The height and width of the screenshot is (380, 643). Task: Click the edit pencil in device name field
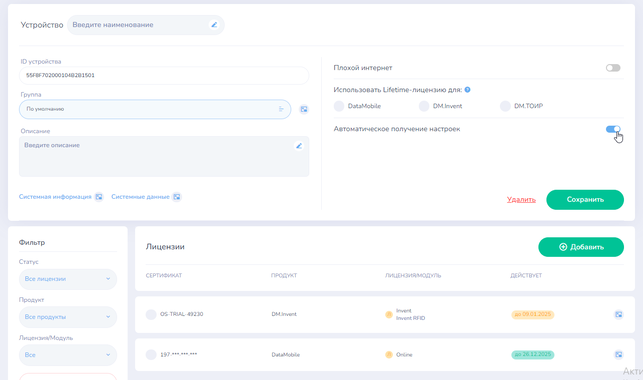(214, 25)
